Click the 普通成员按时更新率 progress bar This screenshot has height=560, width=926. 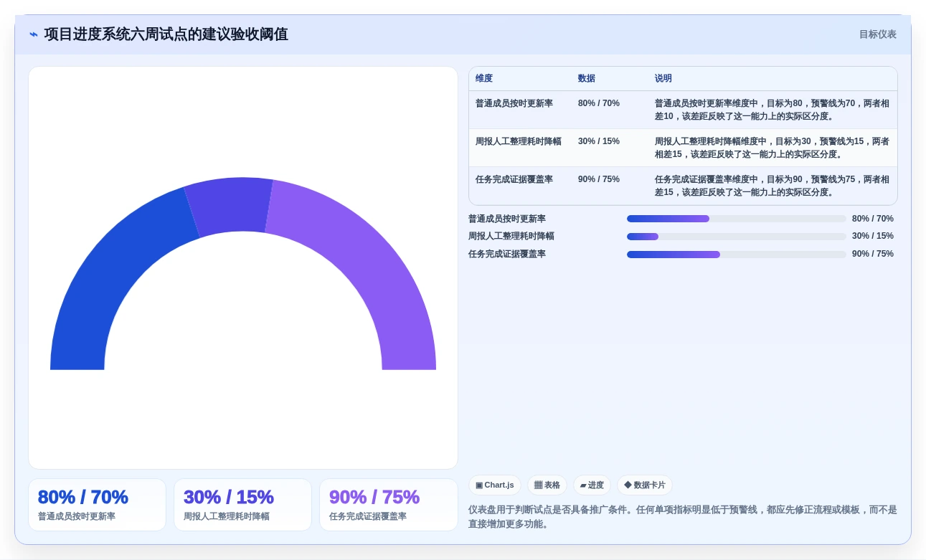point(737,219)
